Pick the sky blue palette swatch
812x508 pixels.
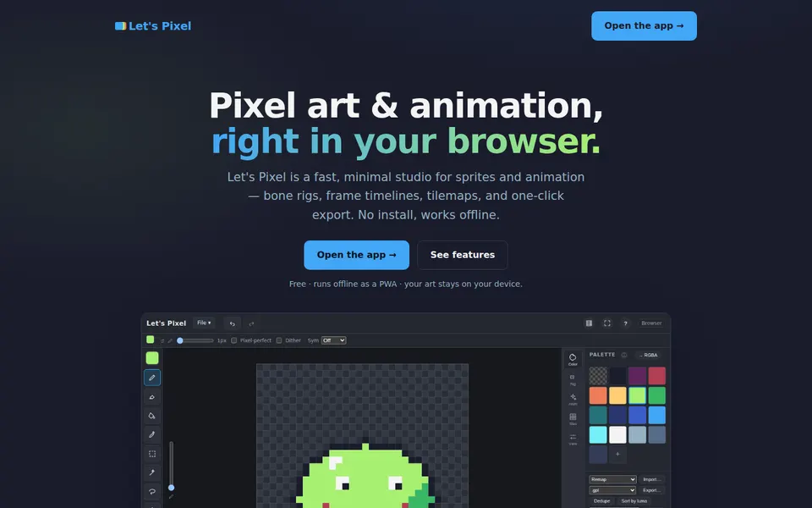point(656,415)
